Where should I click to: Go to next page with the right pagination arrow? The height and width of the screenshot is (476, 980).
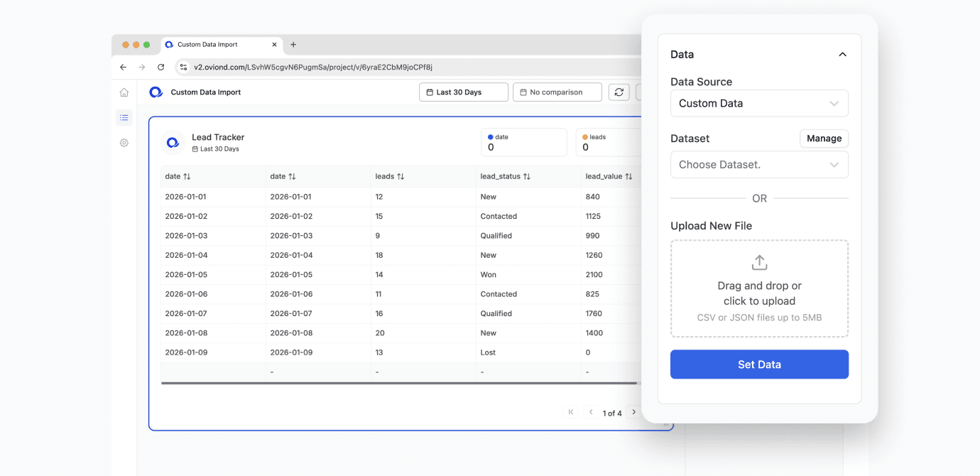coord(633,411)
